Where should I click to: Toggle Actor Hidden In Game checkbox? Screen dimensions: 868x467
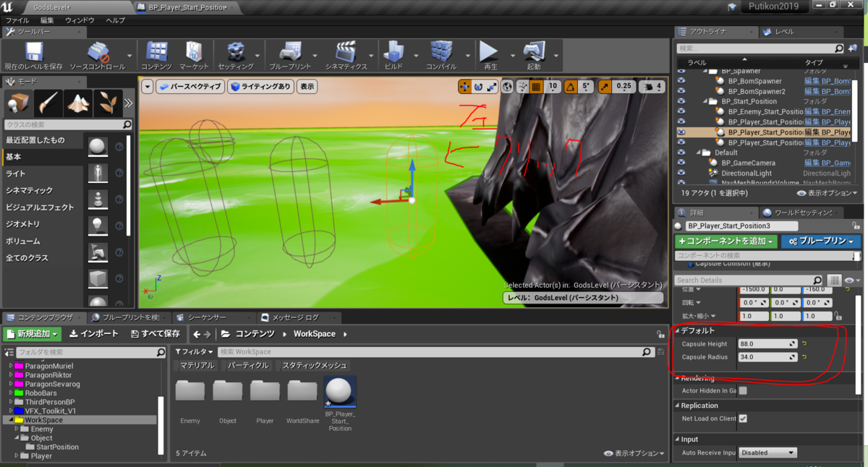tap(743, 390)
